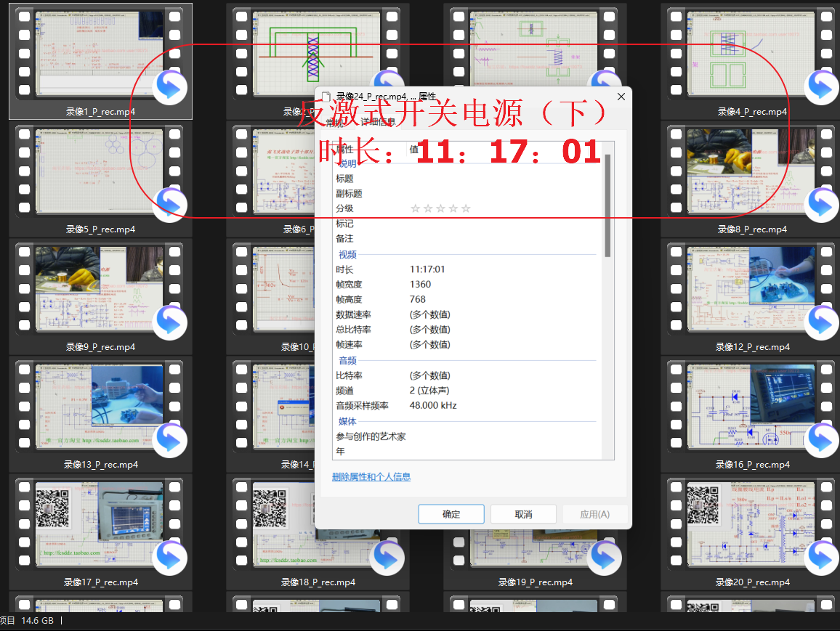840x631 pixels.
Task: Click the 备注 property field
Action: click(465, 238)
